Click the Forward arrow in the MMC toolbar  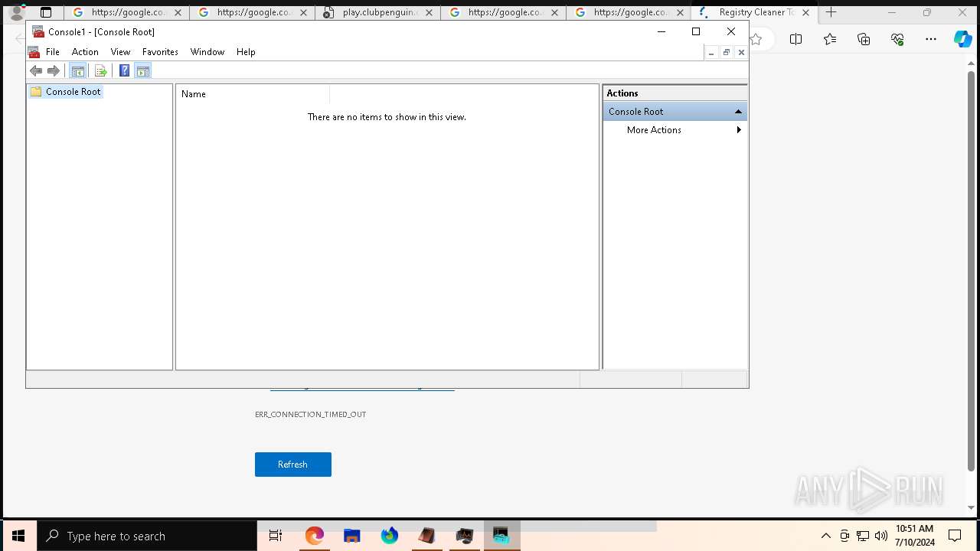pyautogui.click(x=54, y=71)
